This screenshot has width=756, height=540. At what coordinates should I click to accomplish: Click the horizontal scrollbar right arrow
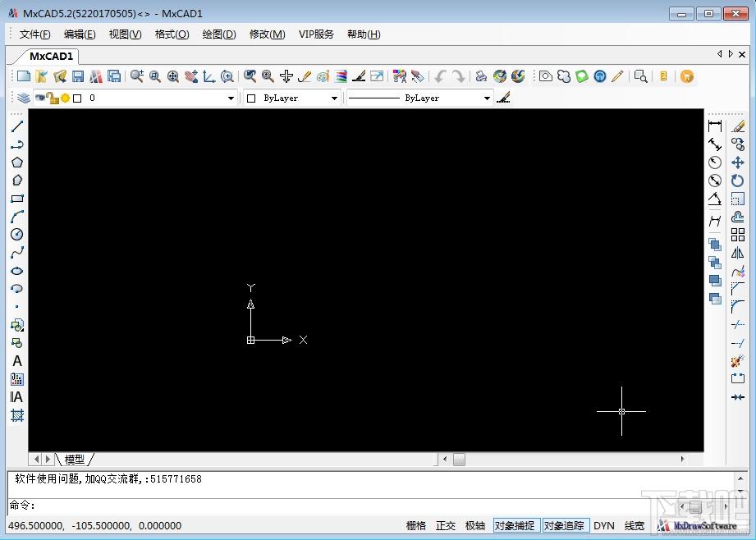pyautogui.click(x=682, y=459)
